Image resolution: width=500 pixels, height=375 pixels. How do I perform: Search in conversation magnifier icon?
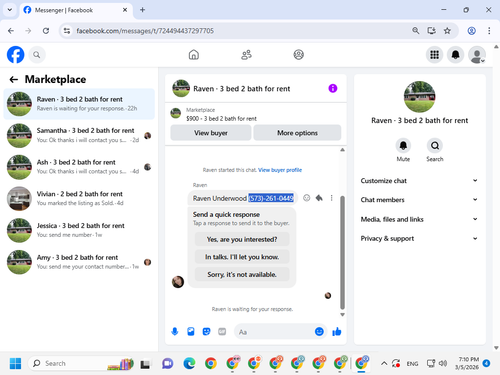[x=435, y=146]
